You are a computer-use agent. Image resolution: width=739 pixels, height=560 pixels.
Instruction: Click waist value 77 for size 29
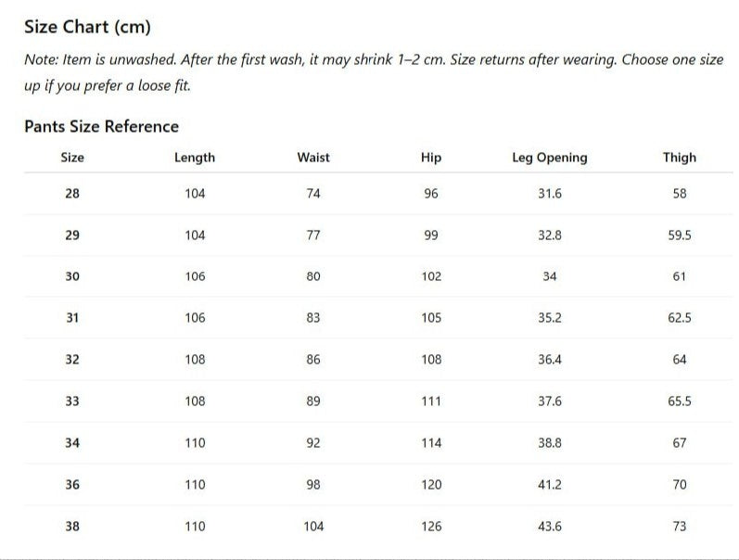click(x=313, y=235)
